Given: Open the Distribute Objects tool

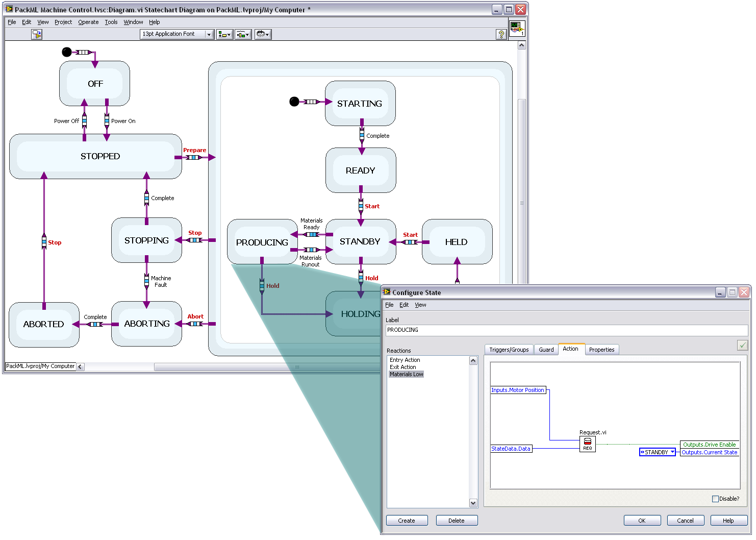Looking at the screenshot, I should pyautogui.click(x=243, y=34).
